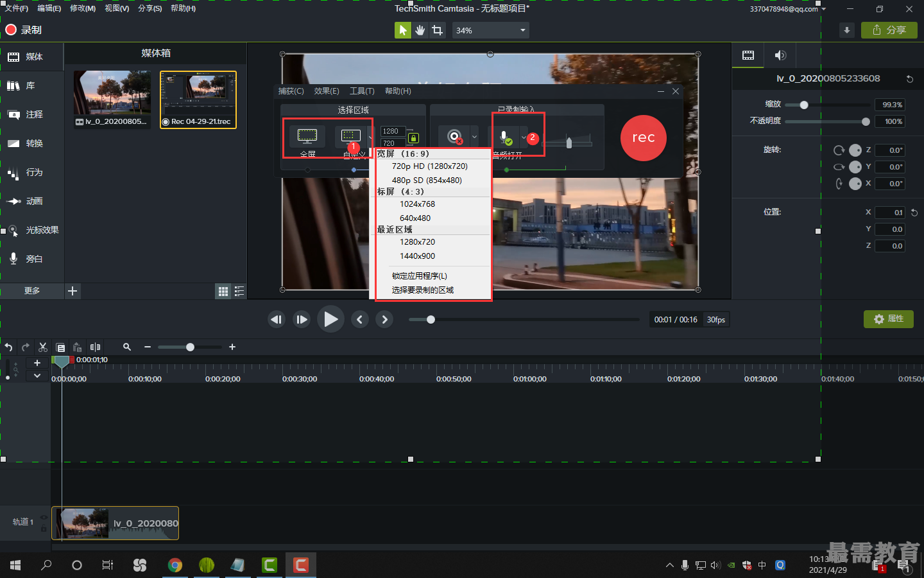The height and width of the screenshot is (578, 924).
Task: Start recording with the rec button
Action: click(644, 138)
